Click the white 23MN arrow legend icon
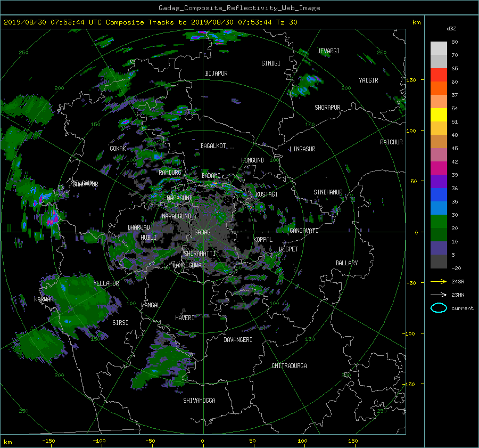The height and width of the screenshot is (448, 479). pyautogui.click(x=439, y=295)
